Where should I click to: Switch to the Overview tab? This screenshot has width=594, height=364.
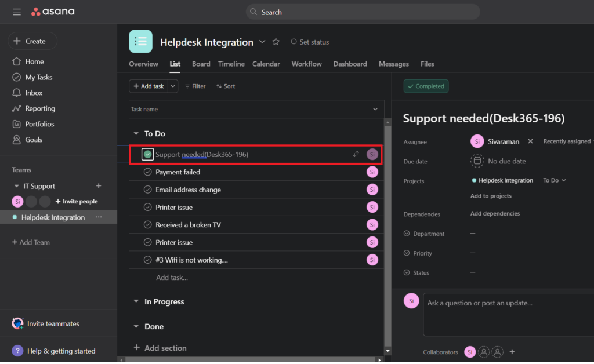click(144, 64)
